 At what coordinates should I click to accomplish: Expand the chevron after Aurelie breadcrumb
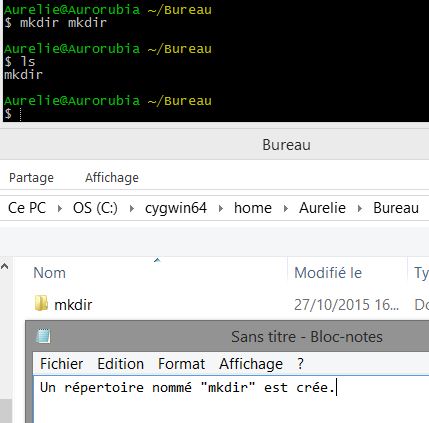[360, 208]
